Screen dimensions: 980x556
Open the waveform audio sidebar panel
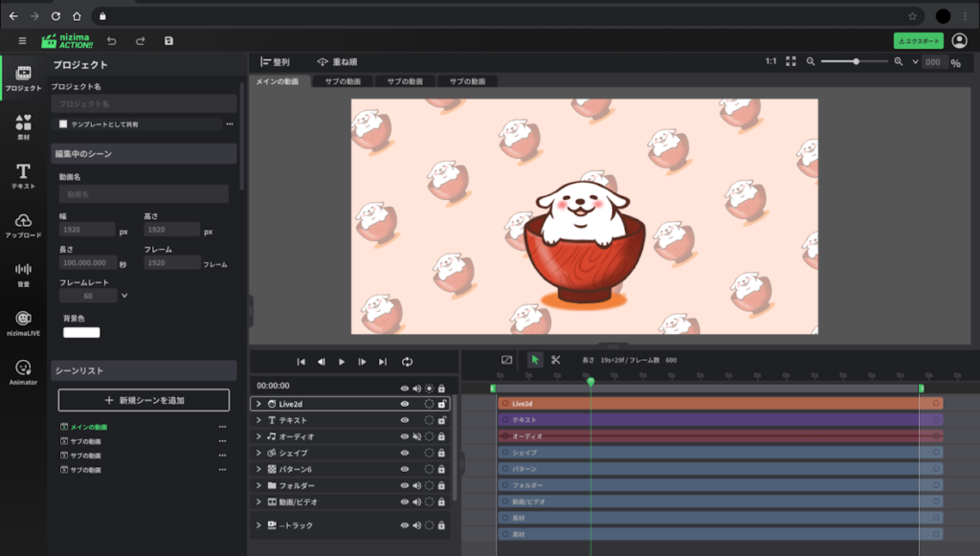[x=23, y=275]
